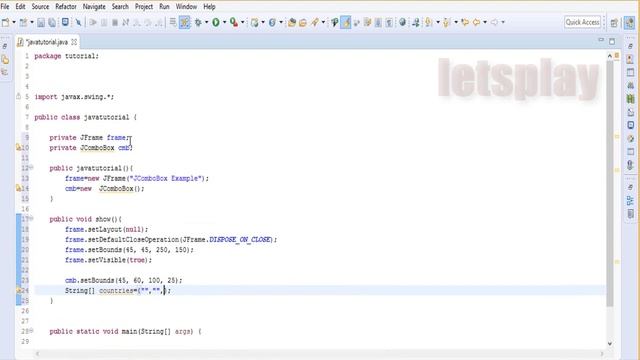Collapse the show() method at line 17
The height and width of the screenshot is (360, 640).
[31, 218]
